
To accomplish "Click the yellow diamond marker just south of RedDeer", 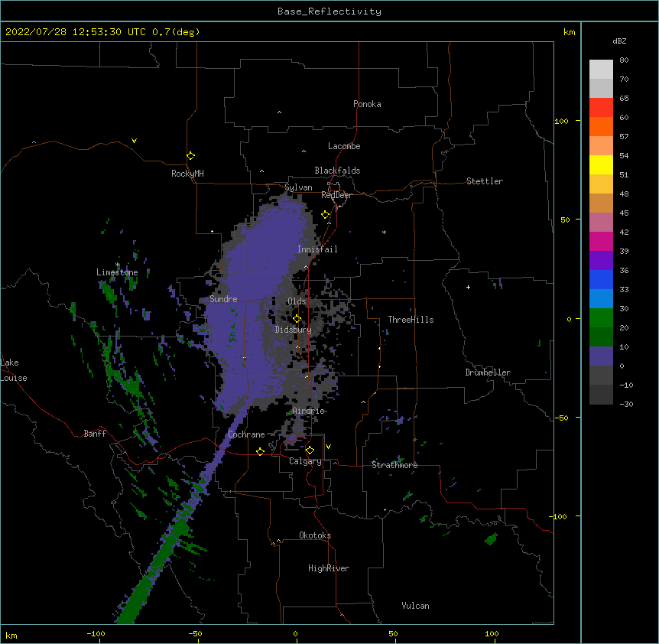I will [326, 215].
